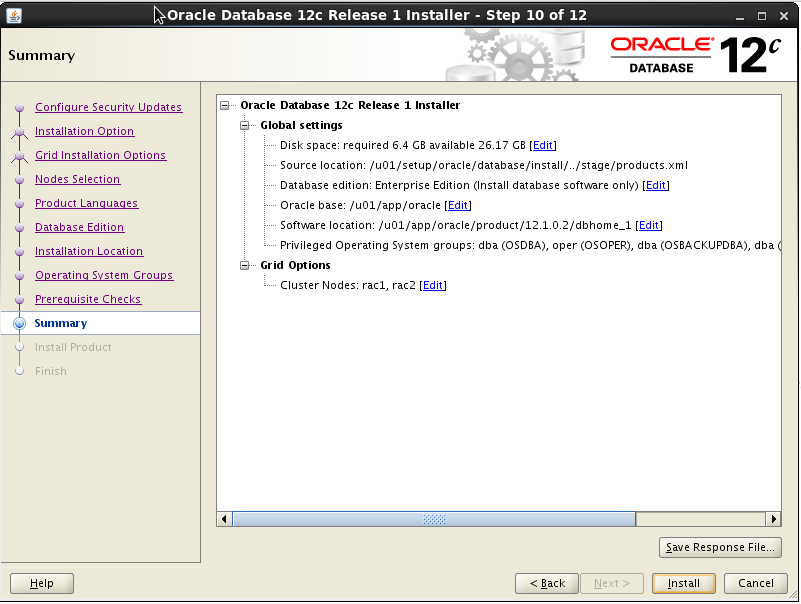
Task: Click Edit link for Software location
Action: (x=649, y=225)
